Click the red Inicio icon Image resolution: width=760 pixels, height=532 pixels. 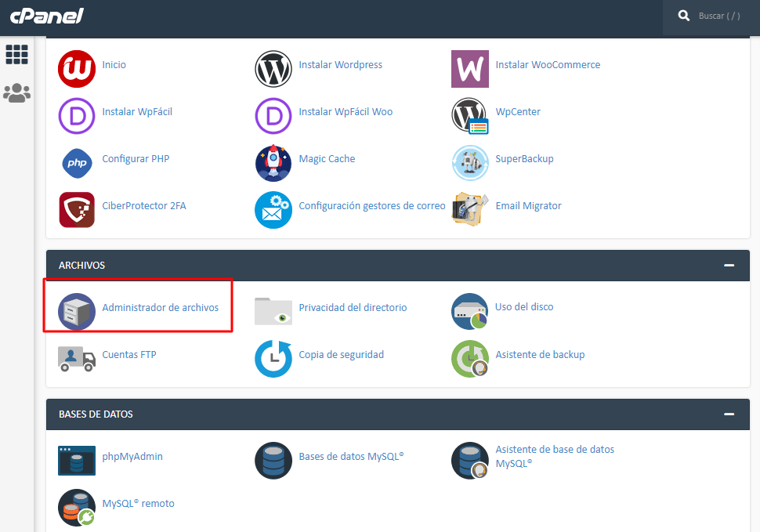[x=77, y=69]
